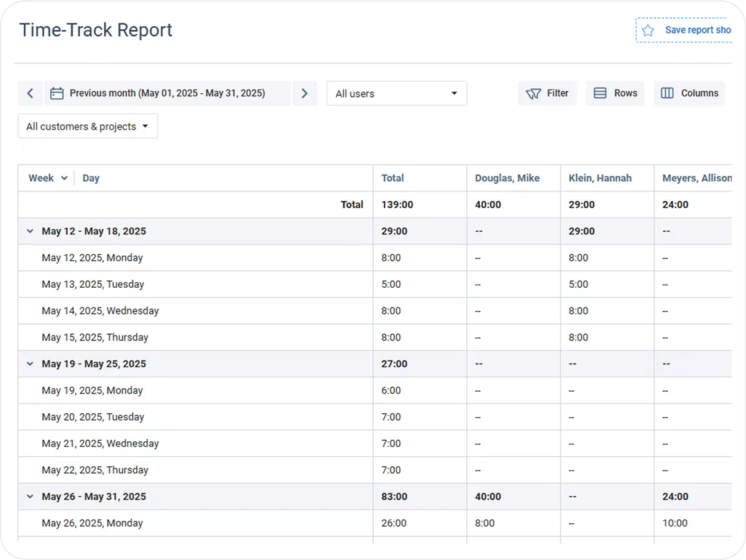Open the All users dropdown

coord(397,93)
